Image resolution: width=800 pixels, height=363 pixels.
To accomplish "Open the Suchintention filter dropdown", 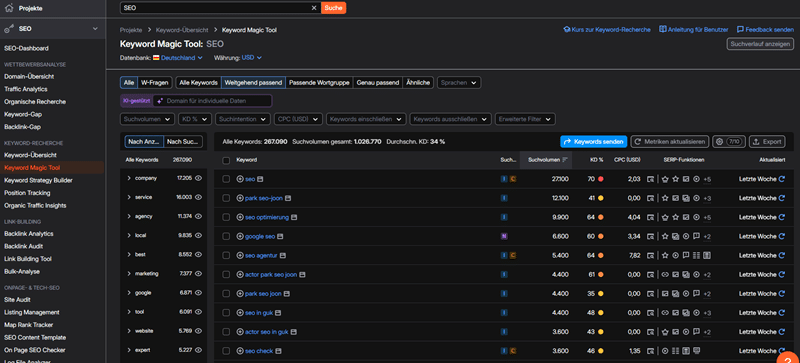I will point(242,119).
